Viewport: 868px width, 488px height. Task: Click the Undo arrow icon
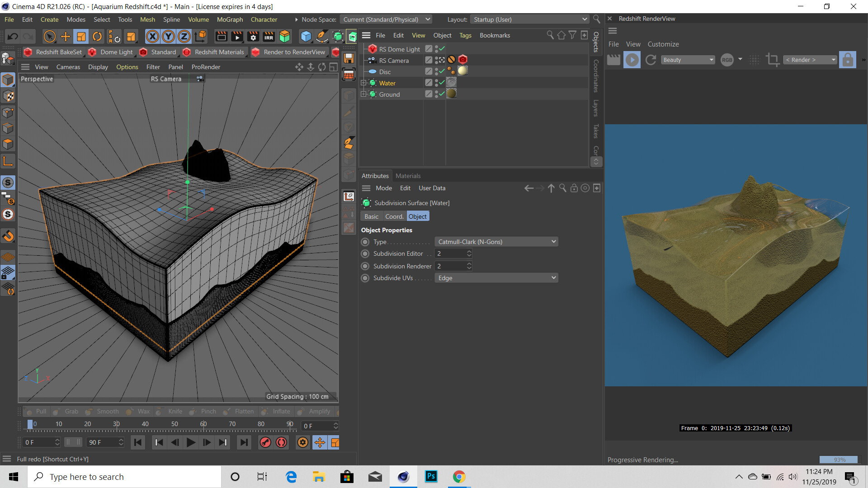pos(13,36)
